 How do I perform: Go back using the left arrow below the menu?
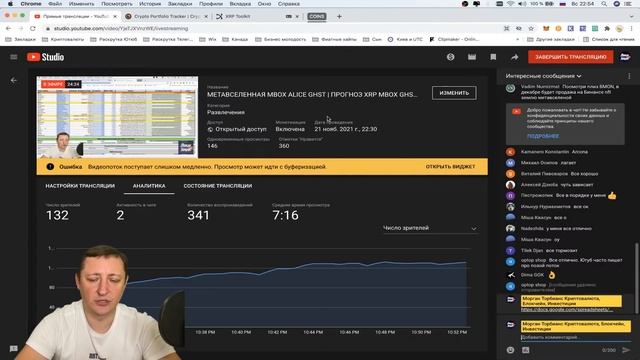[x=13, y=80]
